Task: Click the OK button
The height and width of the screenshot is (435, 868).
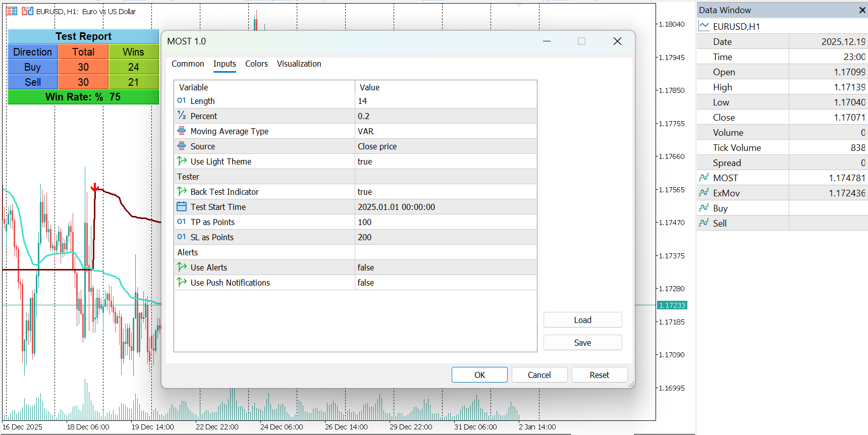Action: (479, 375)
